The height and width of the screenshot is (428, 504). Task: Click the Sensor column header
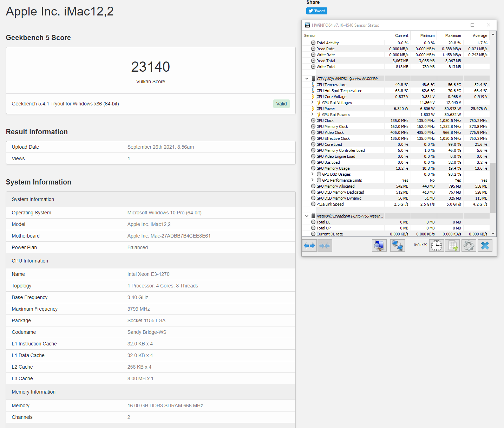[343, 35]
